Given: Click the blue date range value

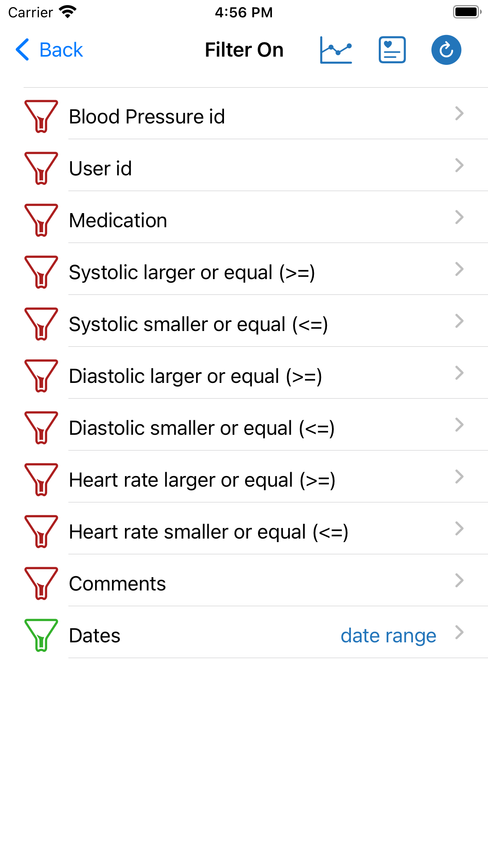Looking at the screenshot, I should click(388, 635).
